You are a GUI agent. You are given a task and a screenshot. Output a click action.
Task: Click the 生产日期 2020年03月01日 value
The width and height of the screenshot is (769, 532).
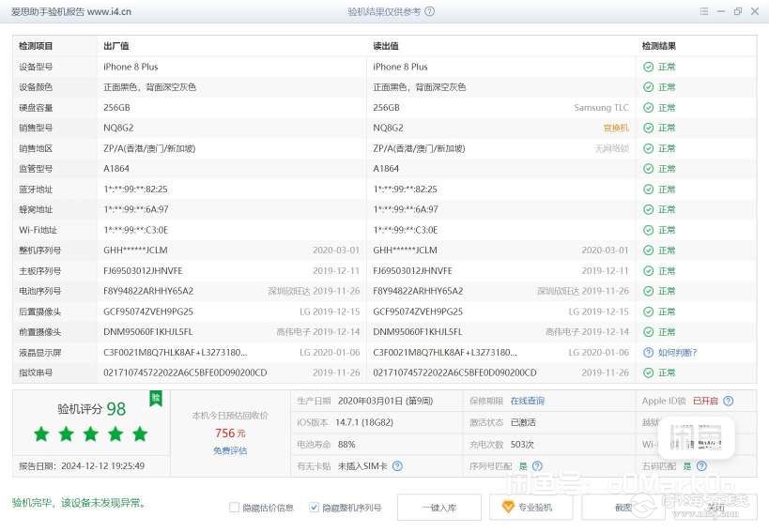[386, 401]
